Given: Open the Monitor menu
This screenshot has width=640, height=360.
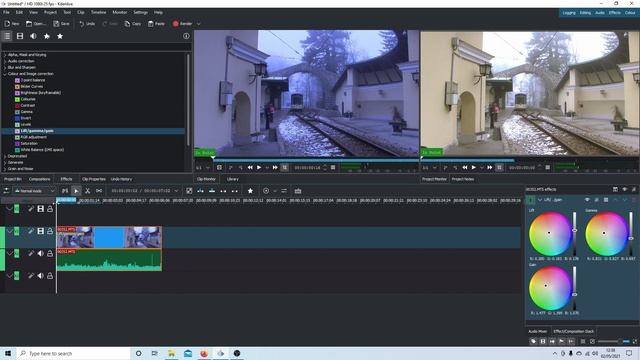Looking at the screenshot, I should click(120, 12).
